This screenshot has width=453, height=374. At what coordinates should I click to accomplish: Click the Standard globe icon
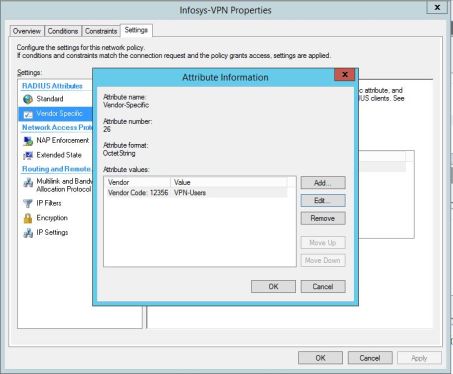coord(28,99)
